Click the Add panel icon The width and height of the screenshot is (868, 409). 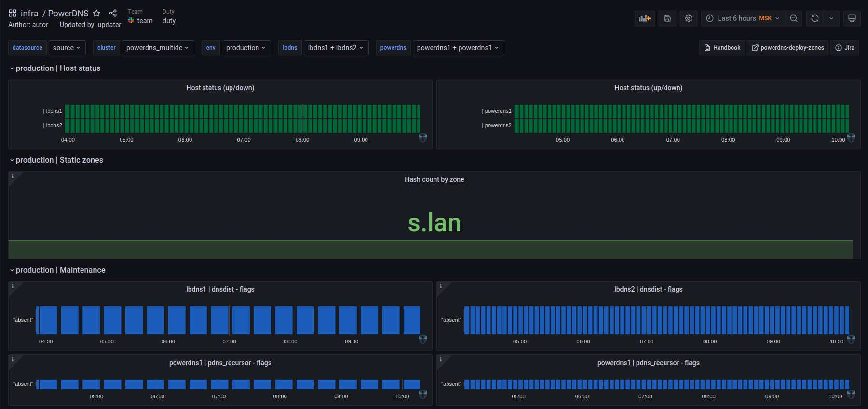[645, 18]
